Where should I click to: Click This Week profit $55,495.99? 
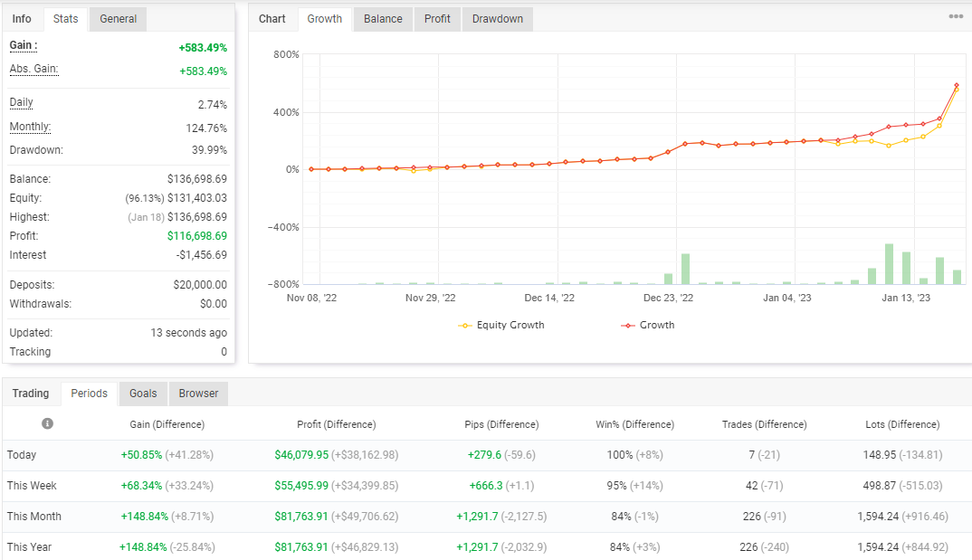pos(301,486)
